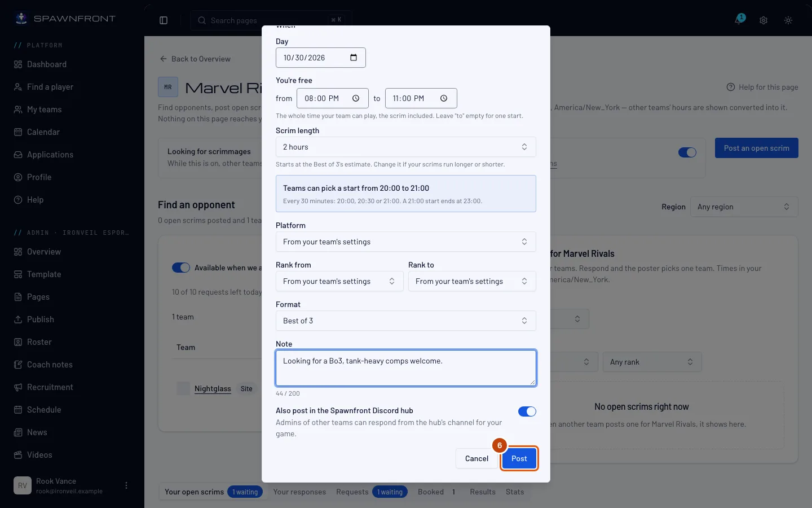Open the Rank to dropdown

(x=472, y=281)
